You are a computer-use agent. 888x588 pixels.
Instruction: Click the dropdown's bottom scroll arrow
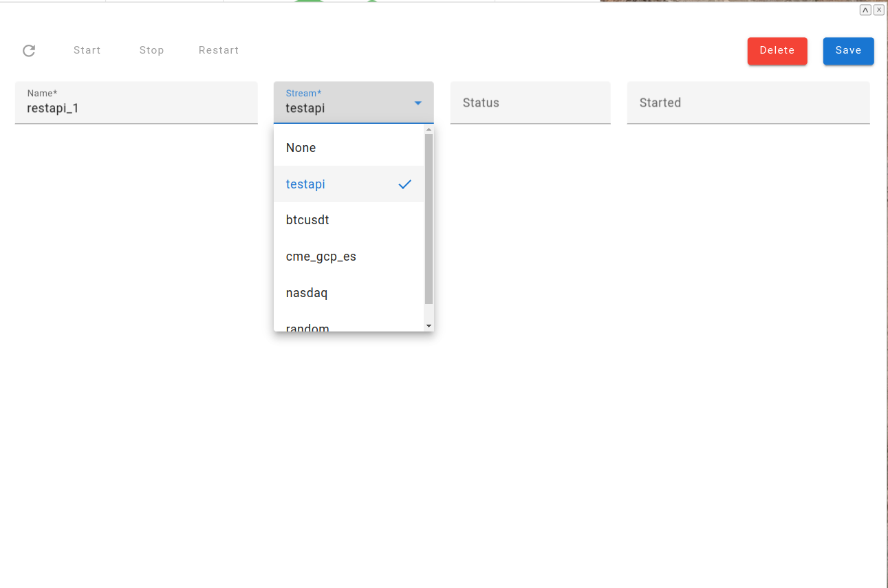coord(429,325)
